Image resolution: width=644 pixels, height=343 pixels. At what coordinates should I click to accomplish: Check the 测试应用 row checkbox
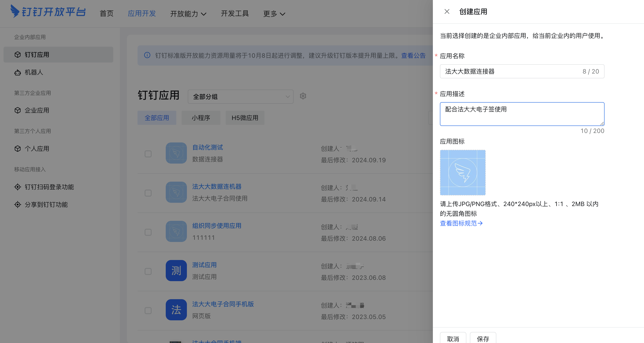point(148,271)
